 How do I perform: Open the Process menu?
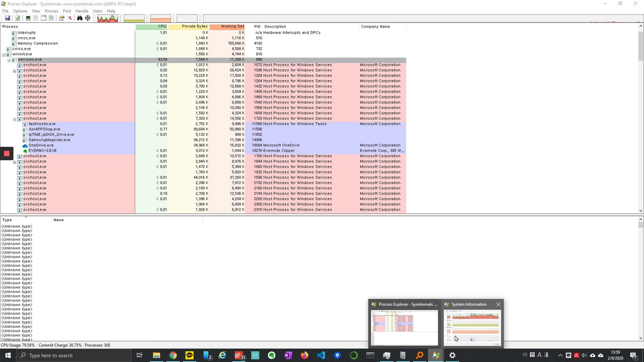[51, 11]
